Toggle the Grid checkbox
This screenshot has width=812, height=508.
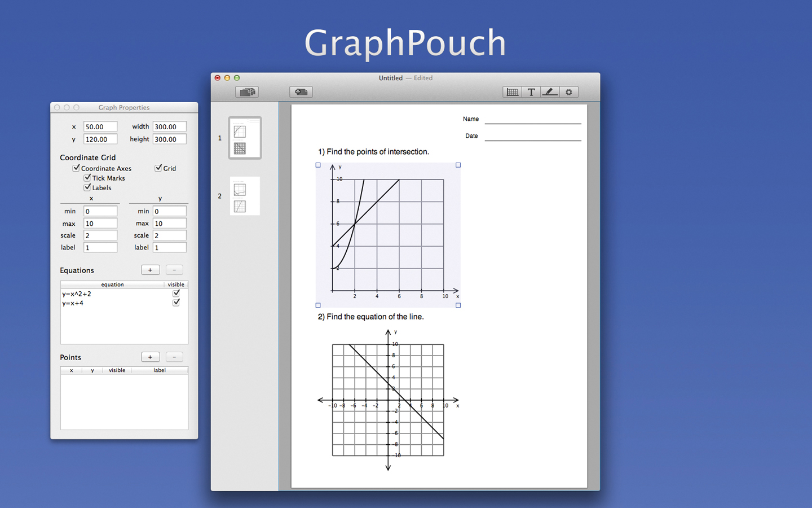tap(158, 168)
